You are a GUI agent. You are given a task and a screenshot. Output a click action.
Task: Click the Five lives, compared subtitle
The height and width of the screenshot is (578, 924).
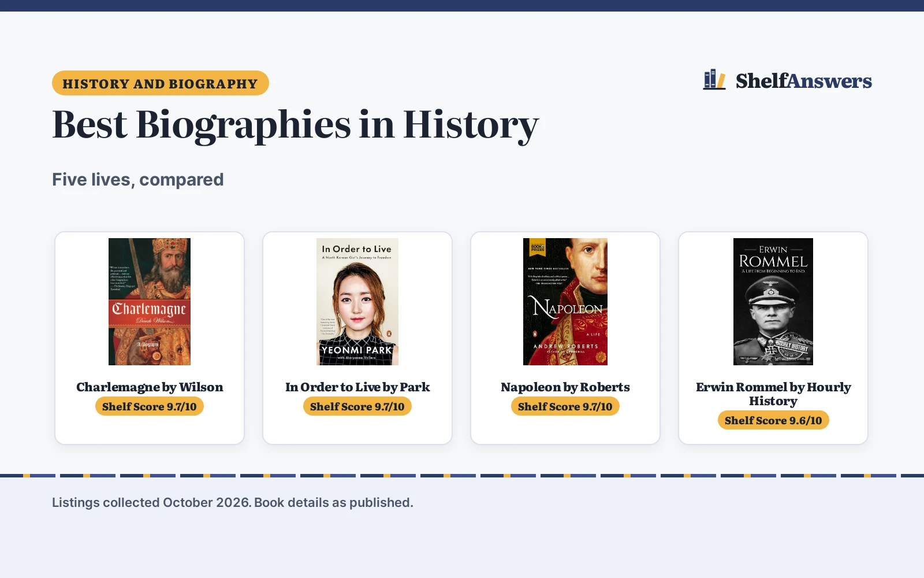[x=138, y=180]
